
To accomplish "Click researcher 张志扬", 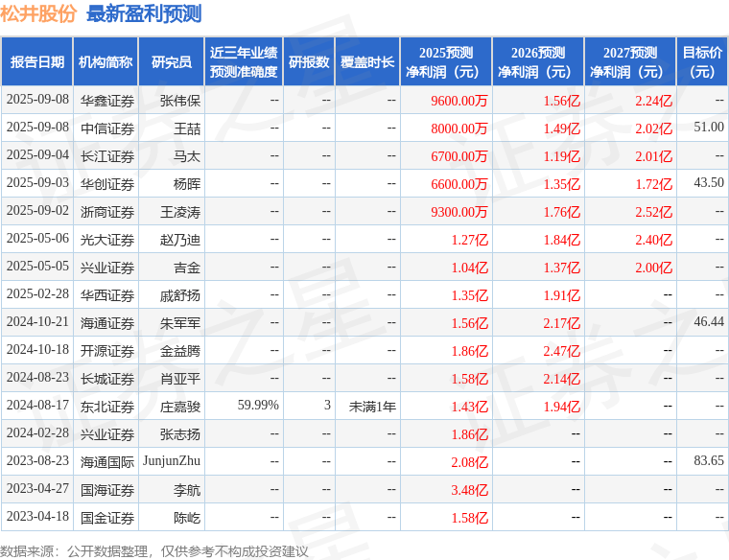I will click(180, 434).
